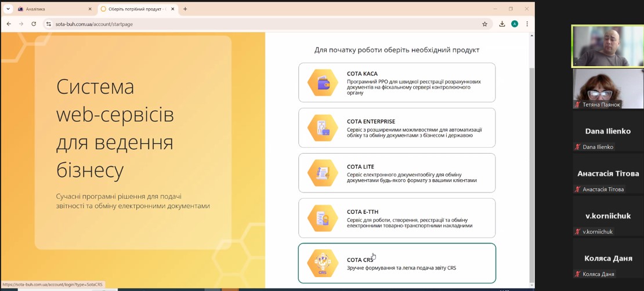Choose the СОТА CRS product card
The height and width of the screenshot is (291, 644).
coord(397,263)
